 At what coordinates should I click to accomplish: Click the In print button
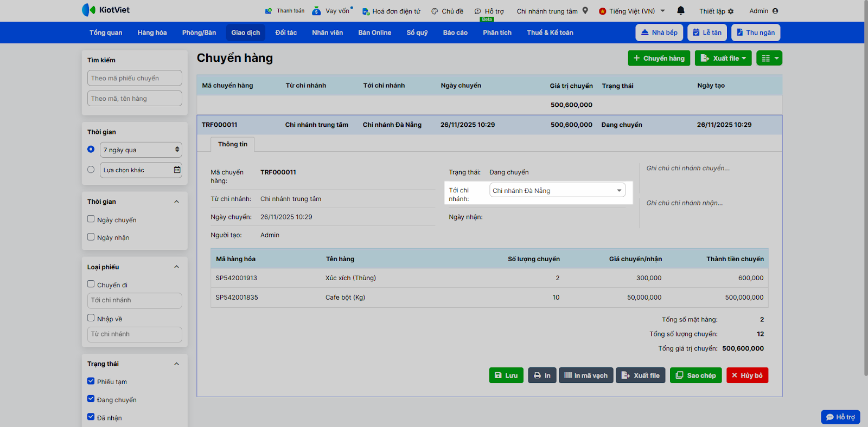click(542, 375)
